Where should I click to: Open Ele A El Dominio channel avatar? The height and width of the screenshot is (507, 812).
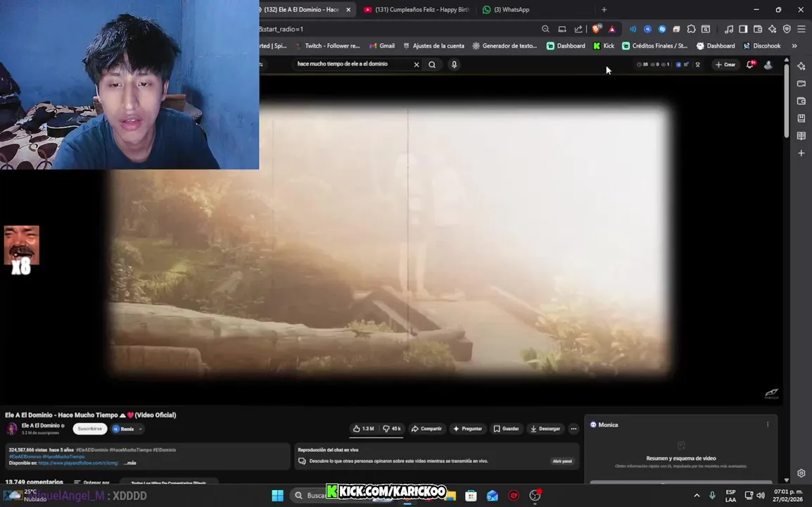tap(11, 429)
